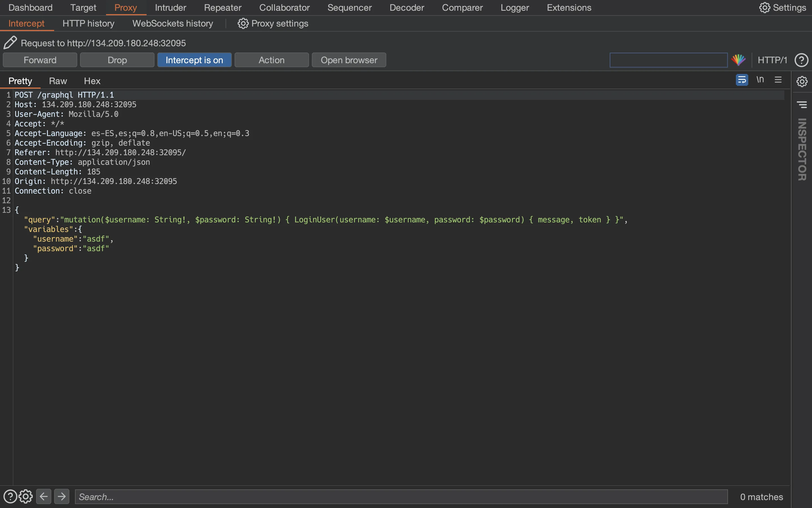Screen dimensions: 812x508
Task: Click Content-Type: application/json line
Action: click(x=82, y=162)
